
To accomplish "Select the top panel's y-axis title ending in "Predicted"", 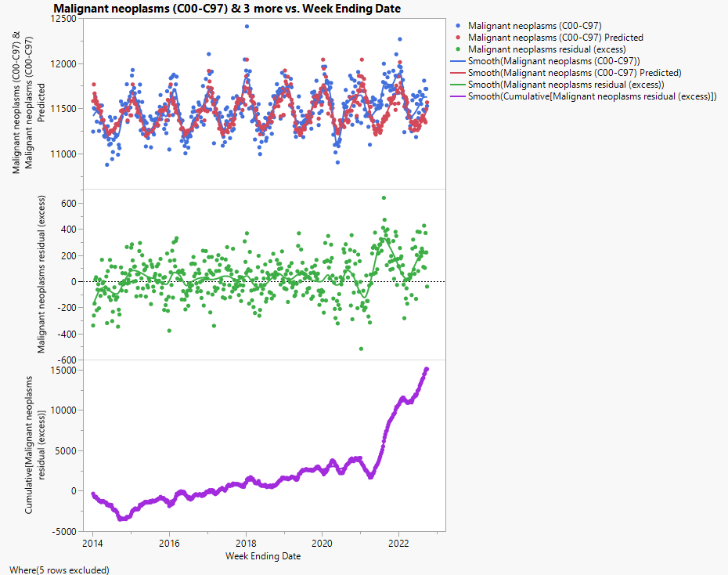I will coord(29,103).
